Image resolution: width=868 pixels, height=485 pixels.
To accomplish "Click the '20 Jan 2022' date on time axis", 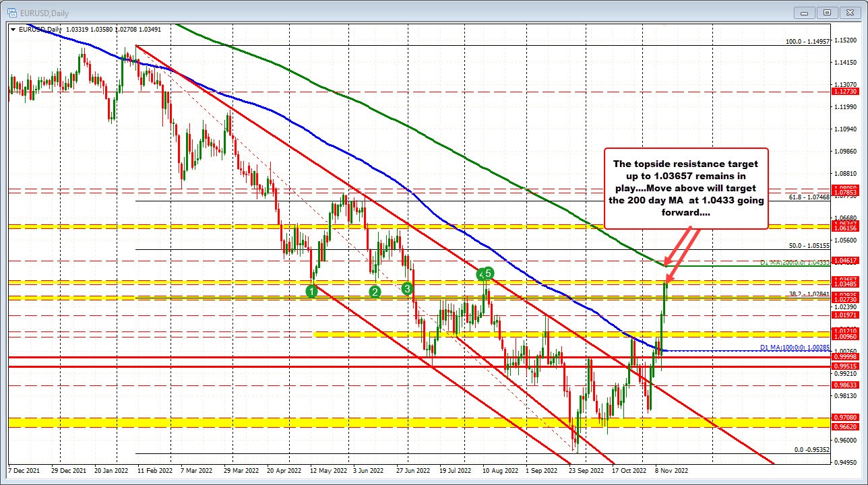I will point(111,470).
